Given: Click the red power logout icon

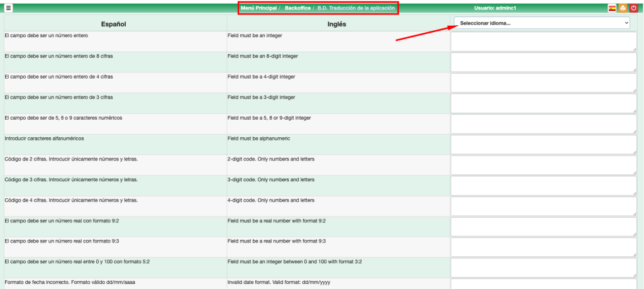Looking at the screenshot, I should point(633,8).
